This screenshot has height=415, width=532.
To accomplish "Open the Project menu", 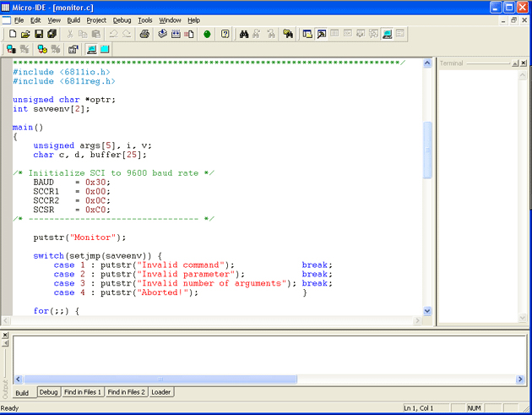I will pyautogui.click(x=96, y=20).
